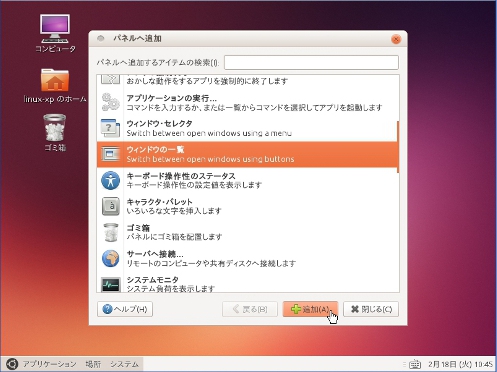The image size is (497, 372).
Task: Click the ウィンドウの一覧 applet icon
Action: (x=110, y=154)
